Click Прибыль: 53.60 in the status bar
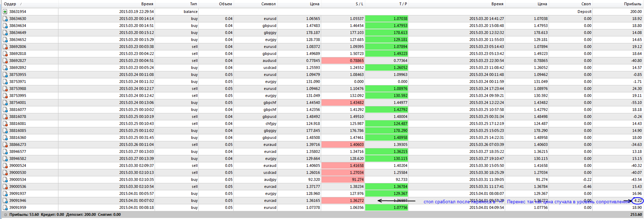The height and width of the screenshot is (219, 644). 24,215
